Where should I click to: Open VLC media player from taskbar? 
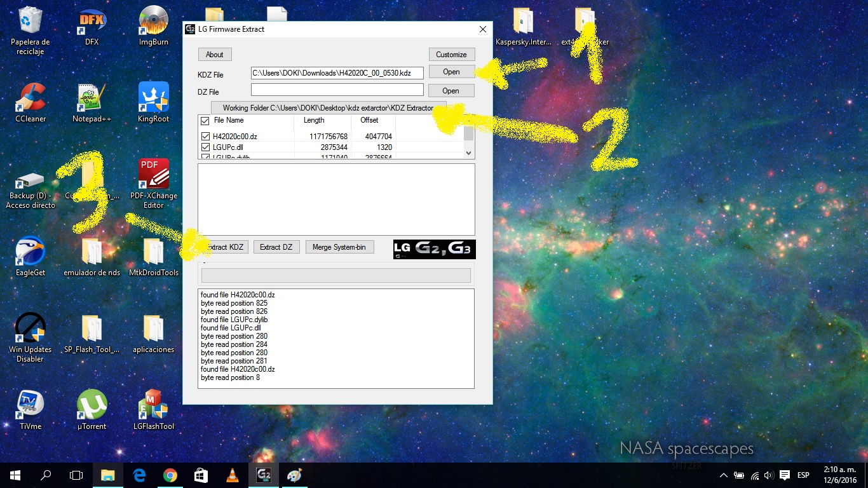(232, 475)
